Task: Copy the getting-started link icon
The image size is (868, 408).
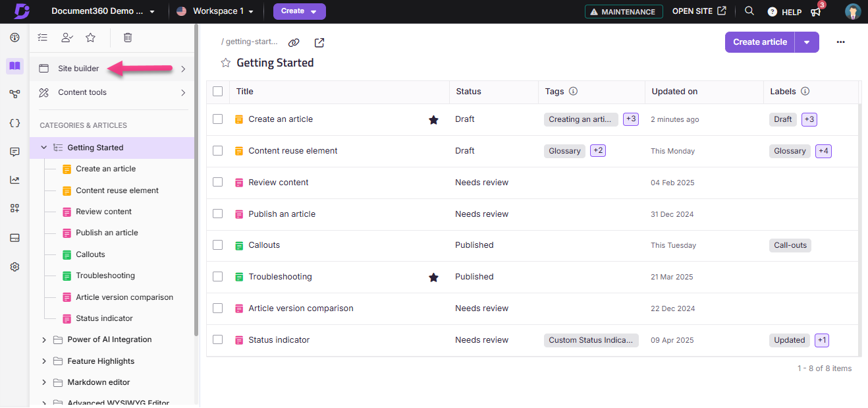Action: click(x=294, y=42)
